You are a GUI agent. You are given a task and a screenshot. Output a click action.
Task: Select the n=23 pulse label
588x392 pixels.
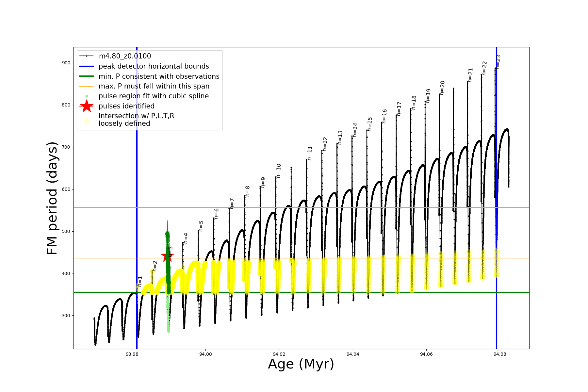(498, 62)
